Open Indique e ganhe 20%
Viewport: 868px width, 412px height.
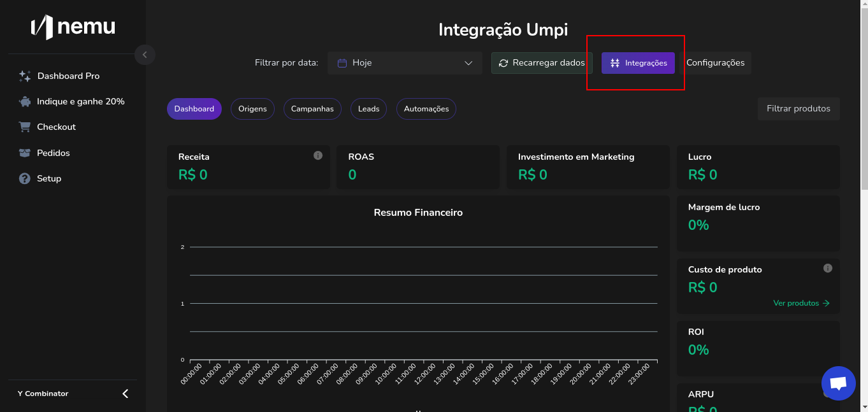pyautogui.click(x=80, y=101)
